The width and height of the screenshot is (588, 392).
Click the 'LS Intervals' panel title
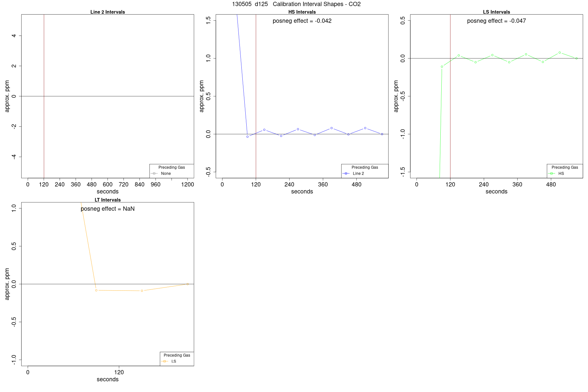497,12
